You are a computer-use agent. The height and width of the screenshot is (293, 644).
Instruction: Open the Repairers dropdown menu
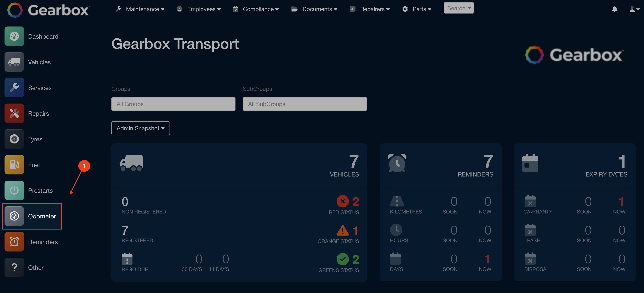(370, 9)
